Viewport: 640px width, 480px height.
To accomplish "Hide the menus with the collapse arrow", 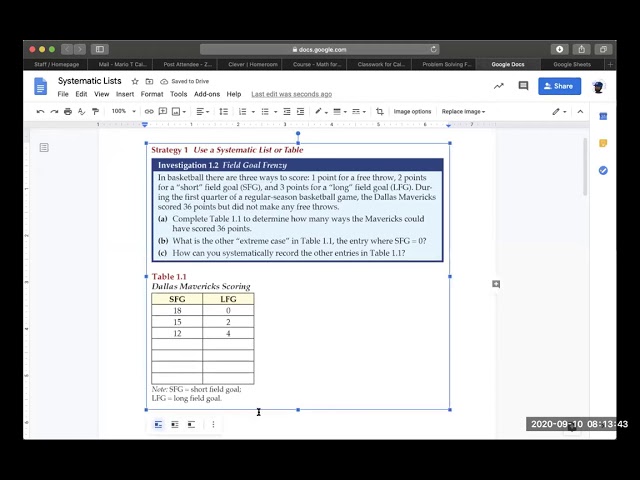I will tap(580, 111).
